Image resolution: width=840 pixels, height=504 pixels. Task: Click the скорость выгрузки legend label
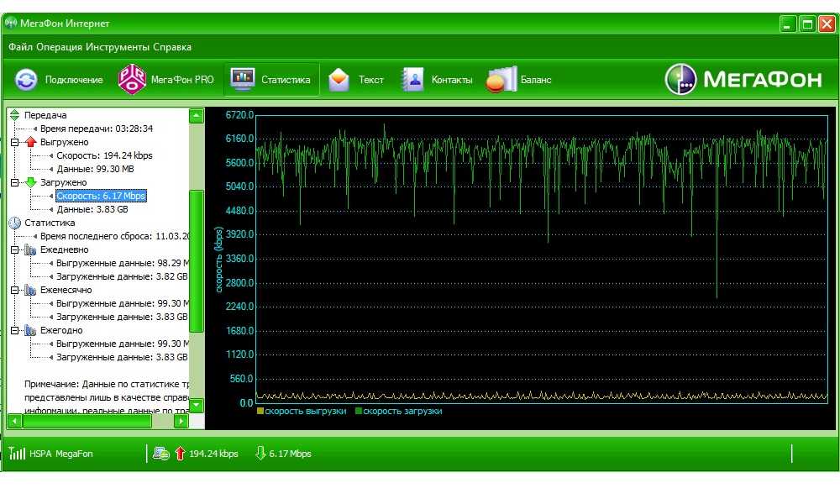pos(306,412)
